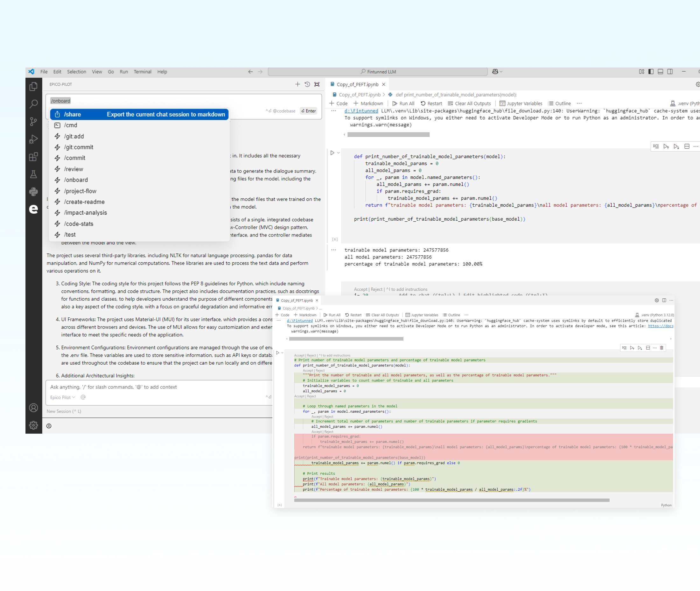Open the Terminal menu
The width and height of the screenshot is (700, 591).
[x=143, y=72]
